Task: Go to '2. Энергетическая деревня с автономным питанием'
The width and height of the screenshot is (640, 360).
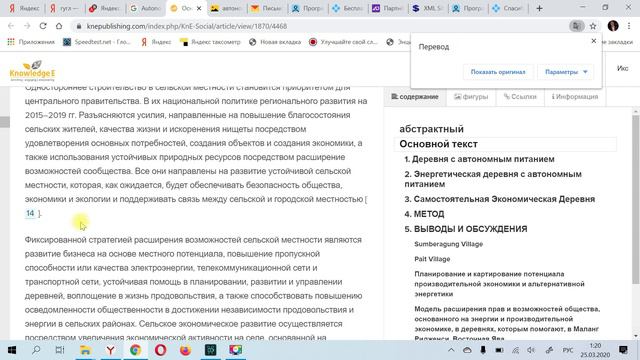Action: coord(493,179)
